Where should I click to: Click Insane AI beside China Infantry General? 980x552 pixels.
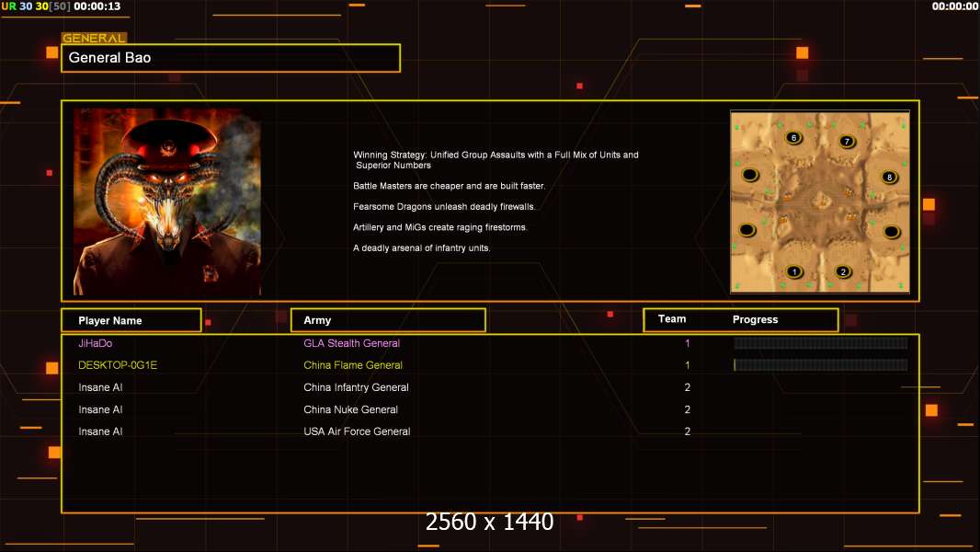tap(100, 387)
